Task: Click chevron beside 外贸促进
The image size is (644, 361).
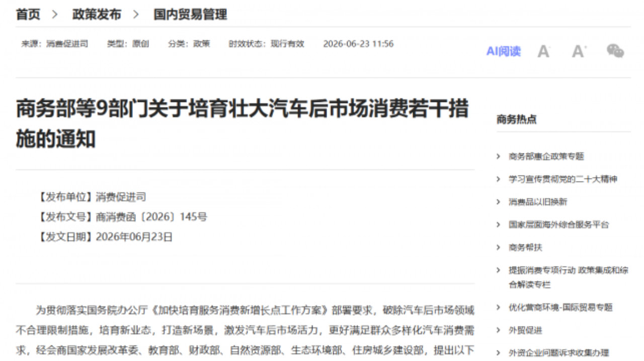Action: coord(499,330)
